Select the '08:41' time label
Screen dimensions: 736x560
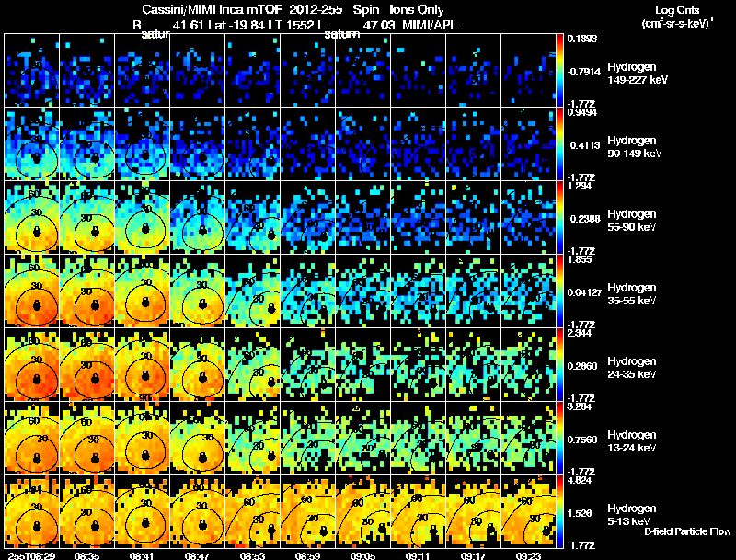143,555
